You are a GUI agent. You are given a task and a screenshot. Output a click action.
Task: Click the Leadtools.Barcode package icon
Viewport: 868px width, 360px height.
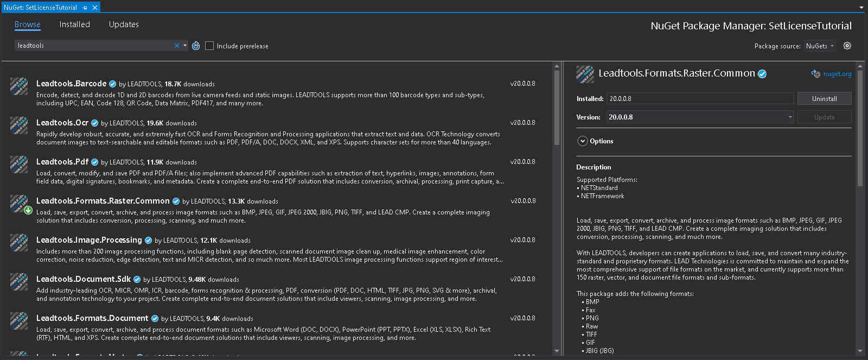(x=19, y=86)
